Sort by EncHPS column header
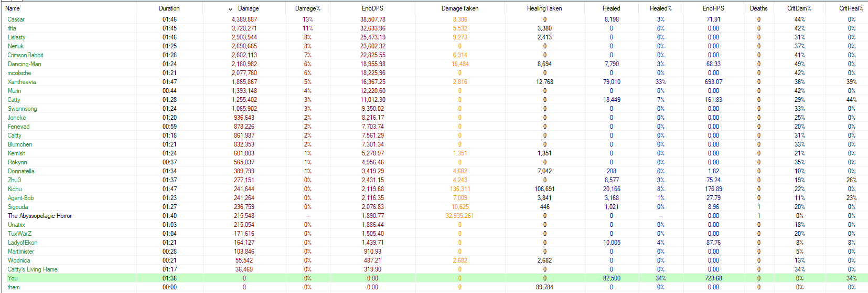This screenshot has height=293, width=868. point(713,8)
